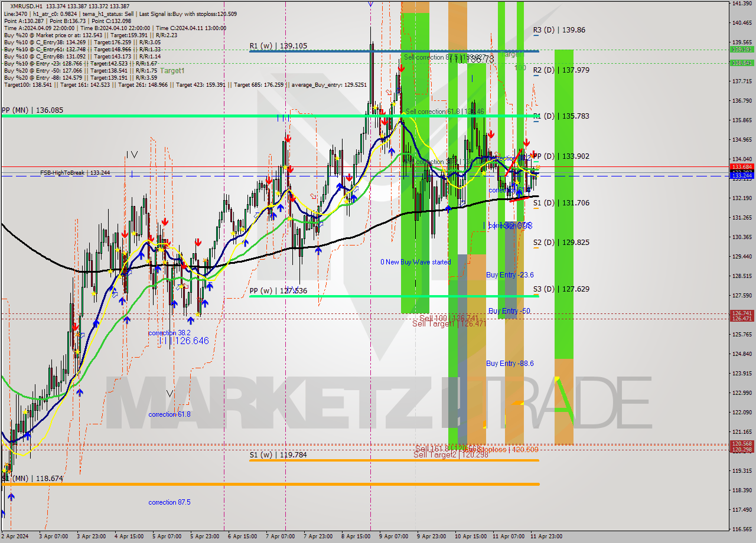Click the 116.565 value on price scale
Viewport: 756px width, 543px height.
coord(741,529)
